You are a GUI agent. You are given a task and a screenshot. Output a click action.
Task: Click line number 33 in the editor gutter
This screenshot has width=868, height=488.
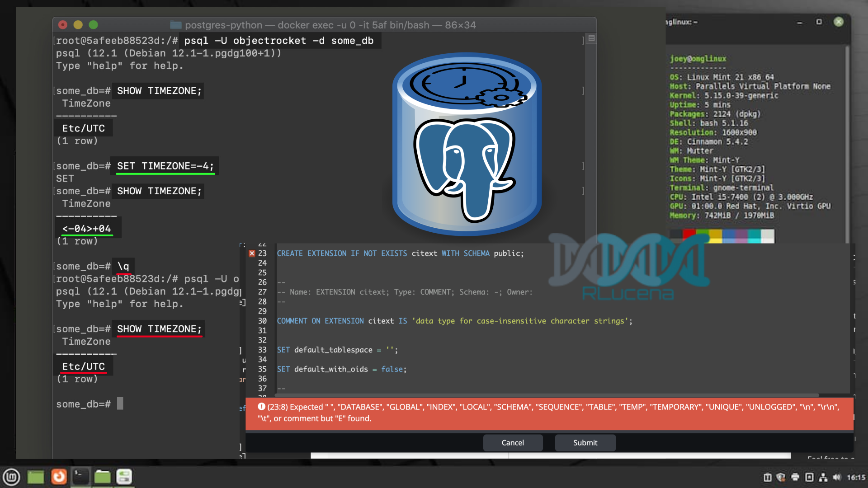point(262,350)
